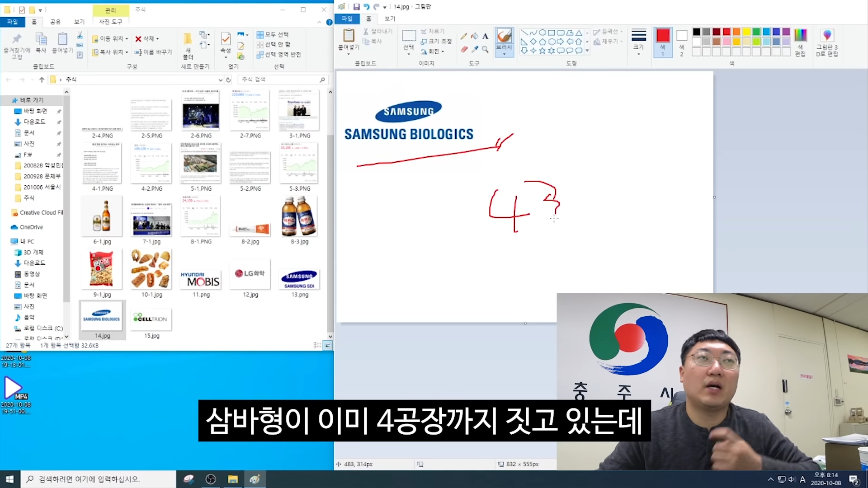Pick the black color swatch
This screenshot has width=868, height=488.
[696, 32]
